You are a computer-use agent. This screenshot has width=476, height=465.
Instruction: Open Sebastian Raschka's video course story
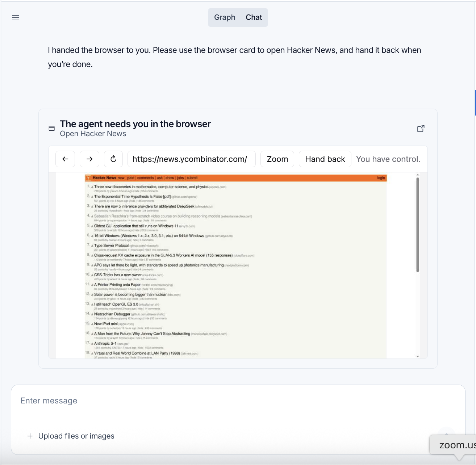[x=157, y=216]
